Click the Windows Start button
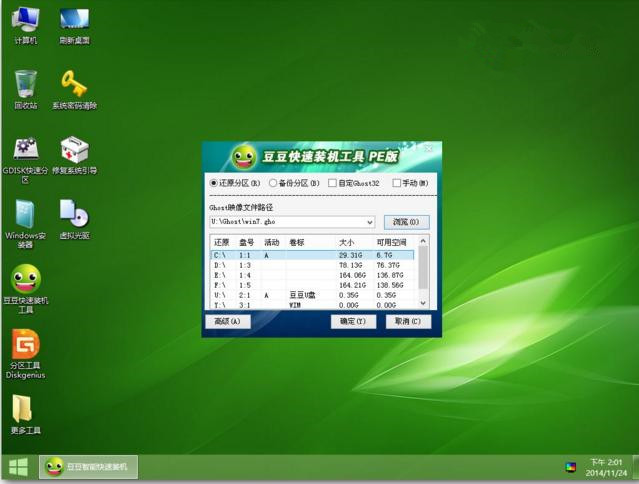The width and height of the screenshot is (639, 484). [18, 468]
